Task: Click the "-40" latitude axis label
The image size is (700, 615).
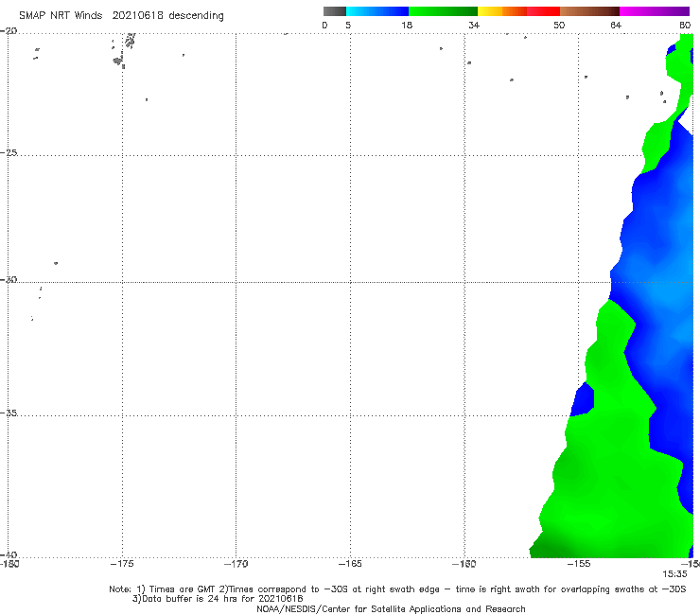Action: point(9,554)
